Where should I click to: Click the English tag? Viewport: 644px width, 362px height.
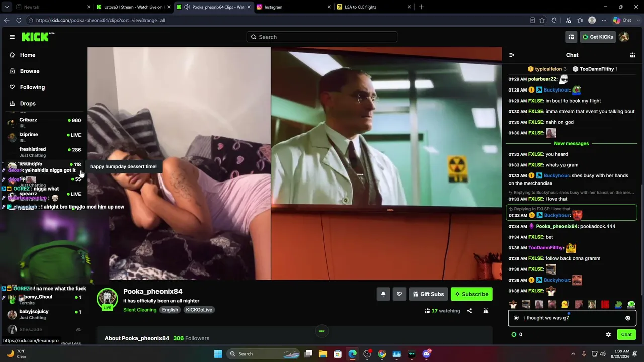170,310
